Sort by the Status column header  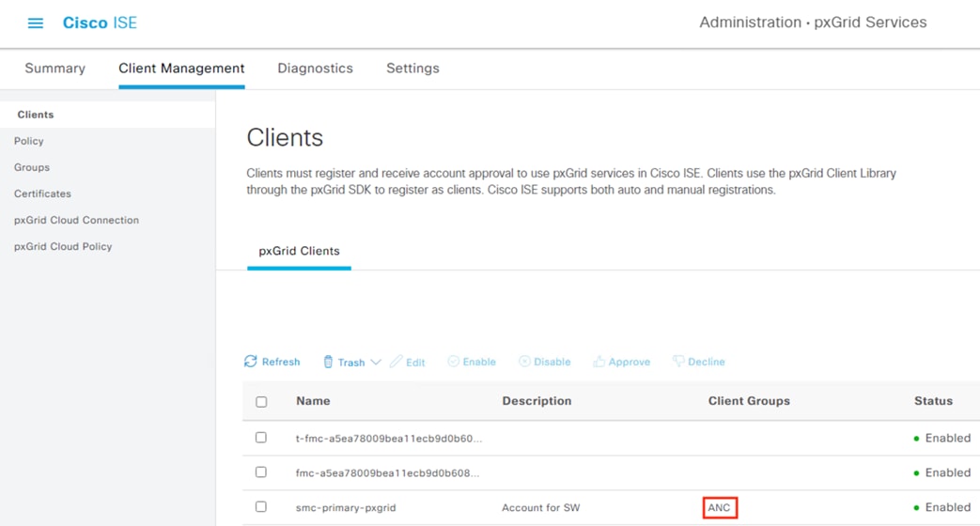(x=933, y=401)
